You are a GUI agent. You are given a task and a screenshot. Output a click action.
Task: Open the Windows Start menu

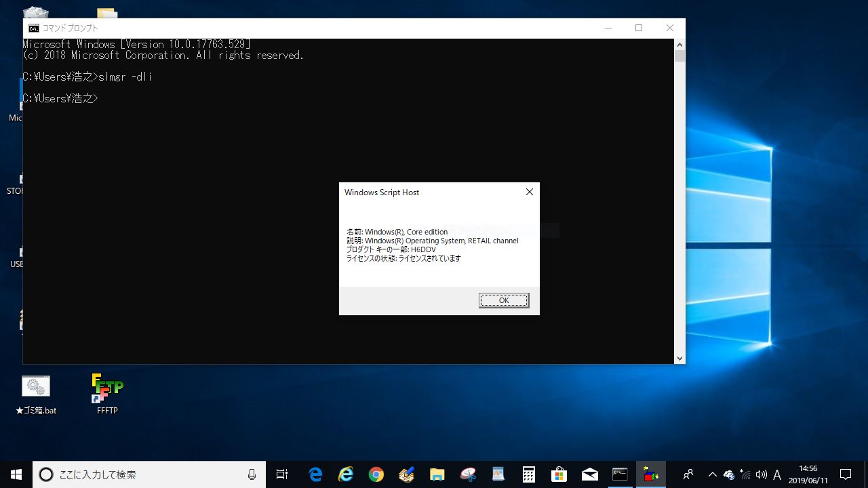[x=16, y=474]
